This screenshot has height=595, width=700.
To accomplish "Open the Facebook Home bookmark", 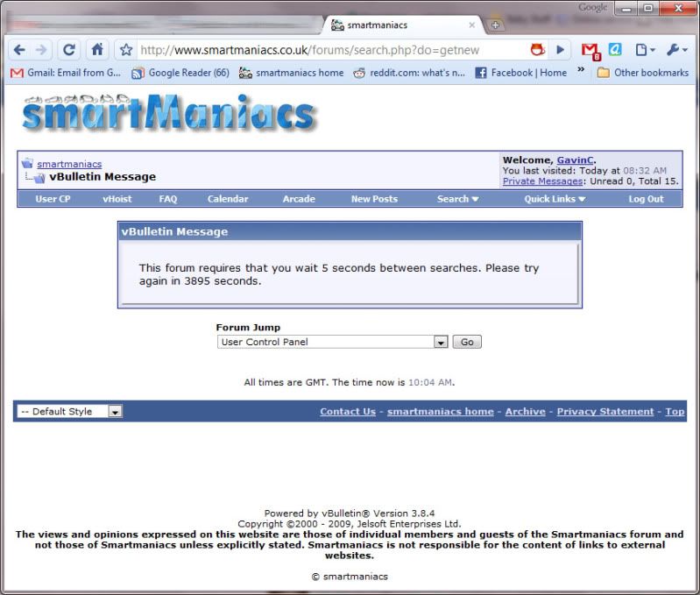I will coord(521,73).
